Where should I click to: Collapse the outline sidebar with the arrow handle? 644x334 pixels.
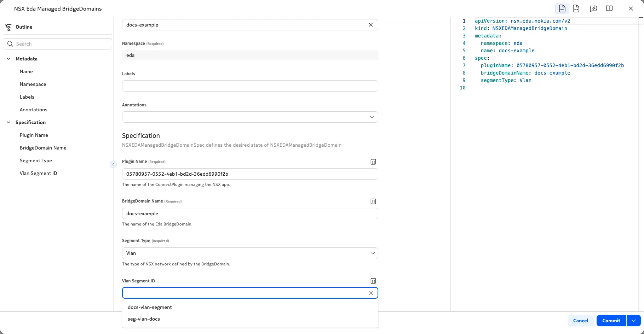point(113,164)
